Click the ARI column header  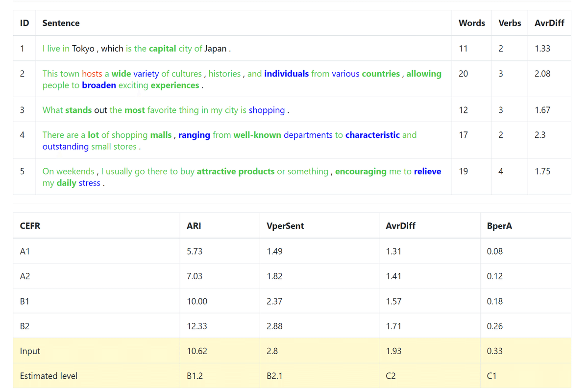[x=194, y=226]
